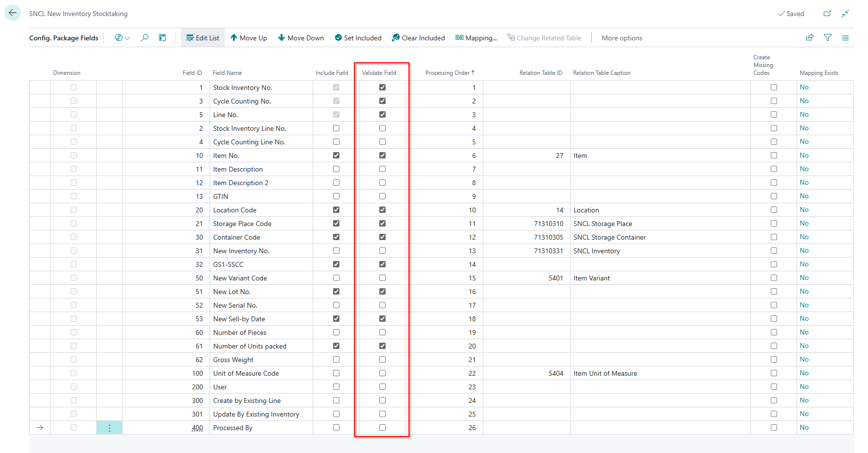The image size is (868, 453).
Task: Check Include Field for User
Action: pos(336,387)
